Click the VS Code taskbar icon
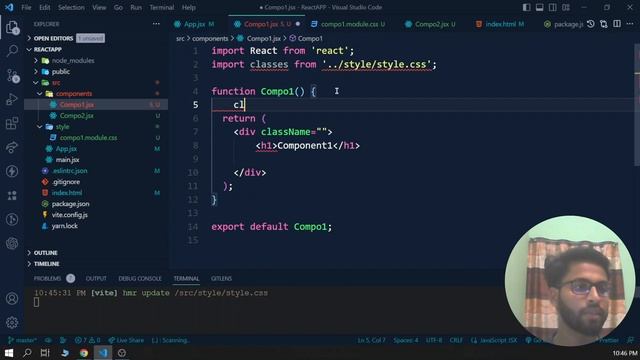The height and width of the screenshot is (360, 640). click(103, 353)
